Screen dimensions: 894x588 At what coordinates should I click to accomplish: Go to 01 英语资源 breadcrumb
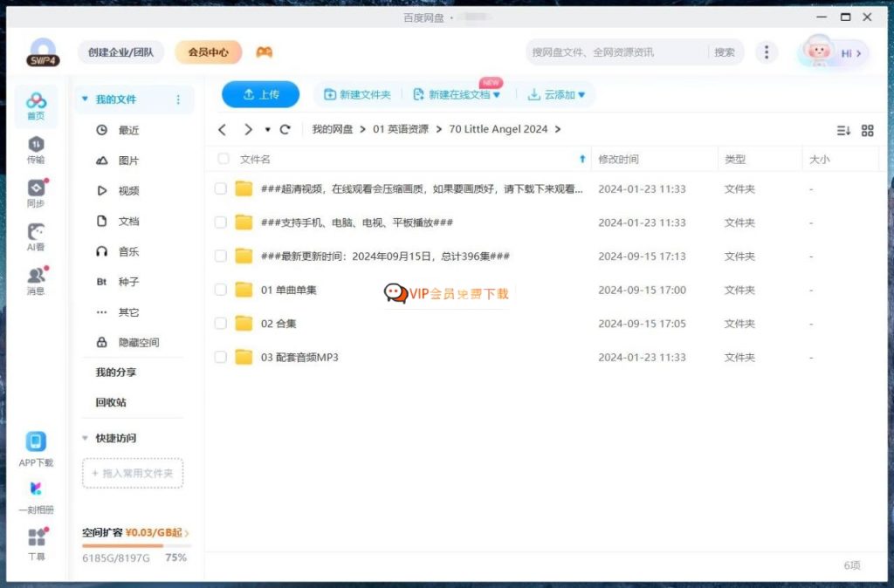tap(401, 129)
